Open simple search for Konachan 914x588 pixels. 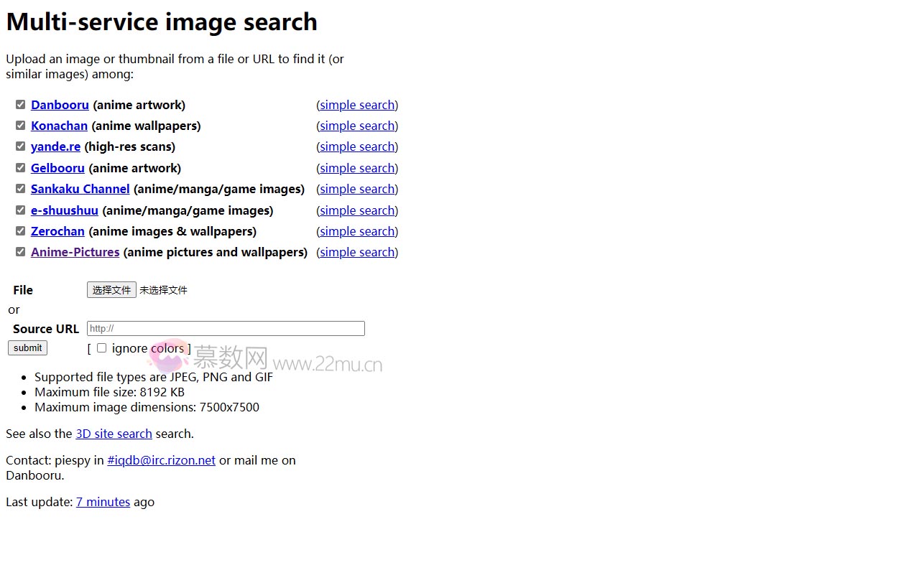(357, 126)
